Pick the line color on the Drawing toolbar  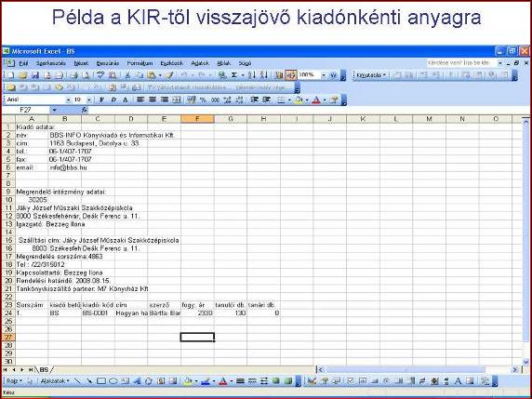[x=205, y=381]
